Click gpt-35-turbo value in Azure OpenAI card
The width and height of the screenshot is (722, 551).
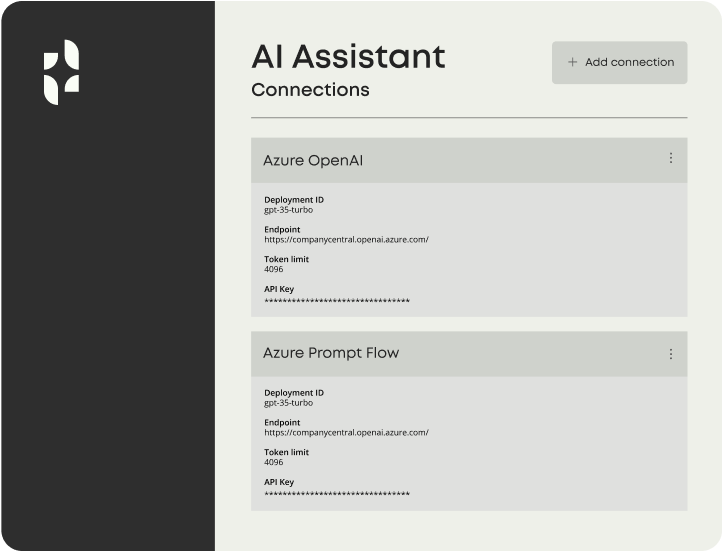[288, 210]
